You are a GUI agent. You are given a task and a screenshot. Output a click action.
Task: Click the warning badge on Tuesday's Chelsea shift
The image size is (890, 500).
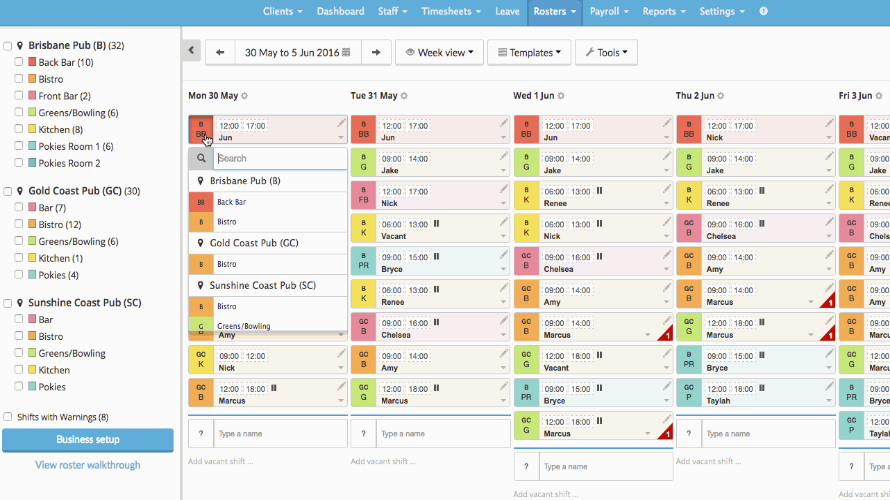tap(502, 334)
